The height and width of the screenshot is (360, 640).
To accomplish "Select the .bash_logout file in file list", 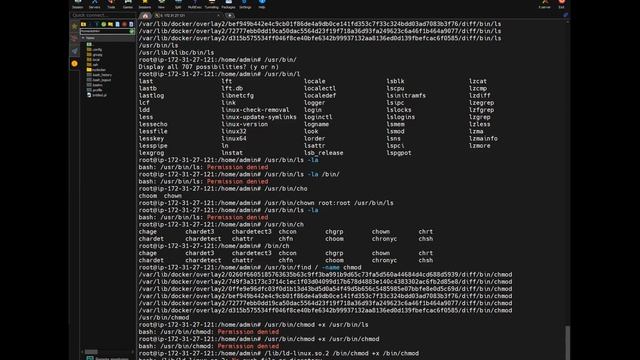I will tap(99, 80).
